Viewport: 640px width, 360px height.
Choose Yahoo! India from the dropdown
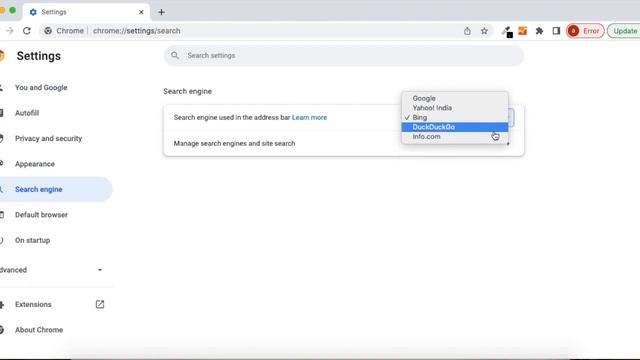click(x=455, y=108)
